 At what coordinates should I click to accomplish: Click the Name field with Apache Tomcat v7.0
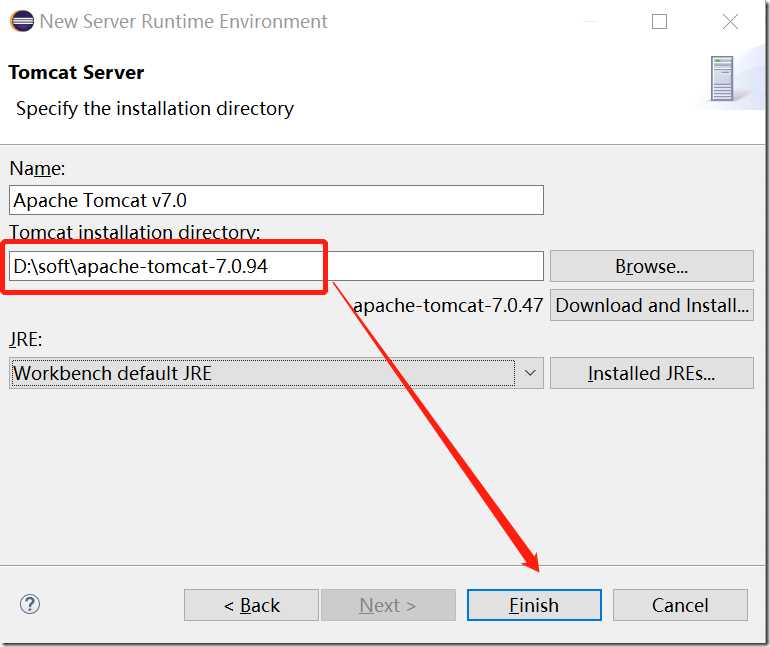pyautogui.click(x=276, y=200)
